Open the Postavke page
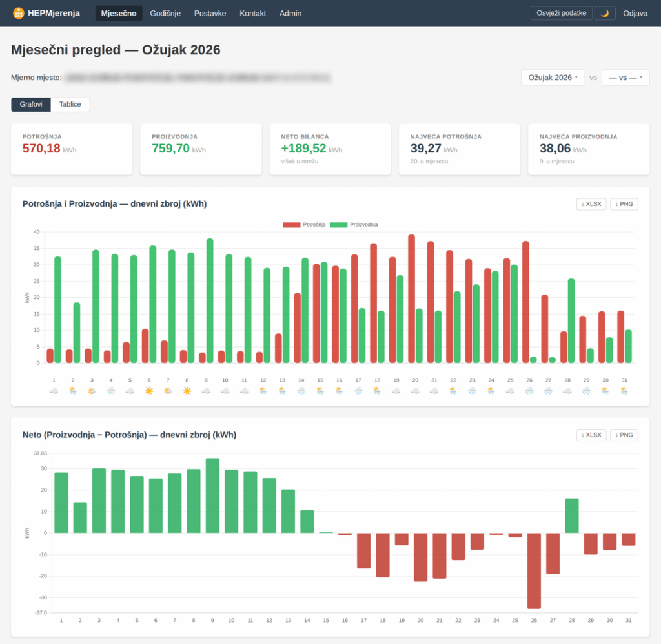This screenshot has height=644, width=661. (x=210, y=13)
